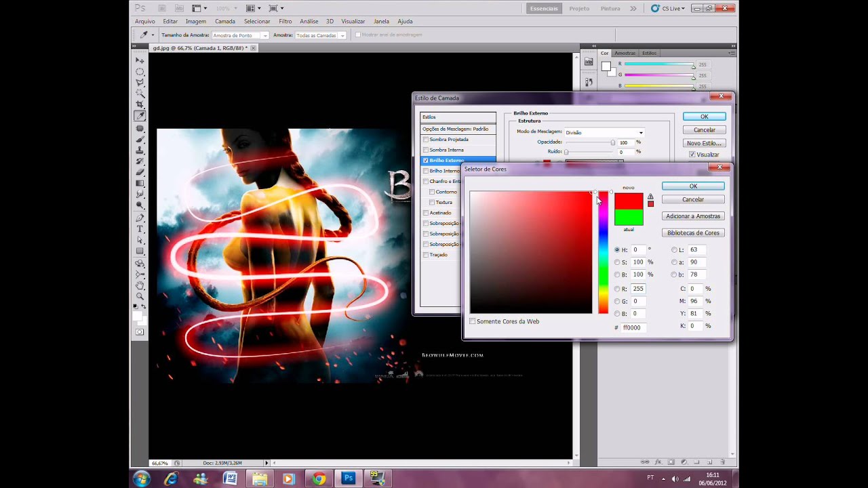Click Cancelar in Seletor de Cores
The image size is (868, 488).
point(693,199)
